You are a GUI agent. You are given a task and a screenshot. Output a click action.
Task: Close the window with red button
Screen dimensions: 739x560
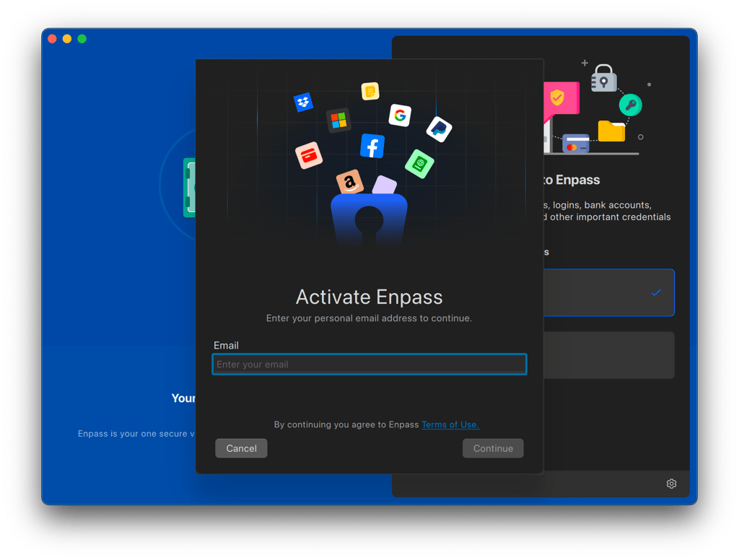pos(52,39)
